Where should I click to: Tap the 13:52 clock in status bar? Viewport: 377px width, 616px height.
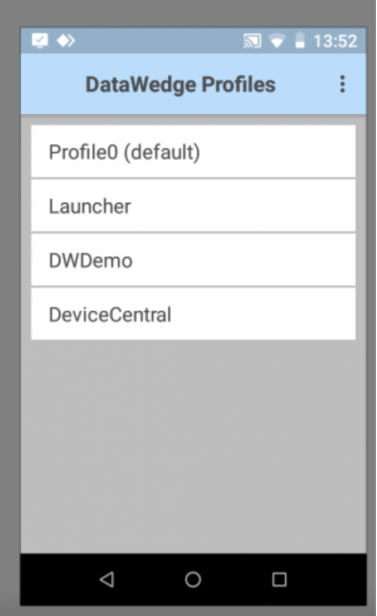pyautogui.click(x=335, y=41)
